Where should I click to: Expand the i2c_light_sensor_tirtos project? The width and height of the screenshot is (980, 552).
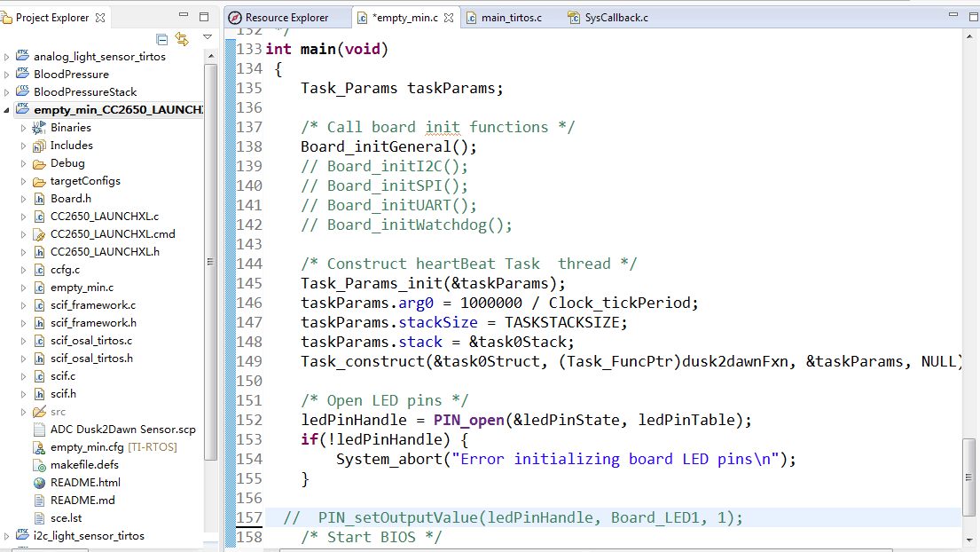point(7,536)
